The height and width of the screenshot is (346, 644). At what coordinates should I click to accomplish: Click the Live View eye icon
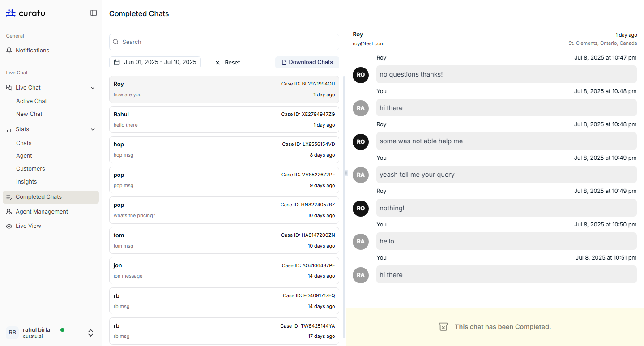9,226
